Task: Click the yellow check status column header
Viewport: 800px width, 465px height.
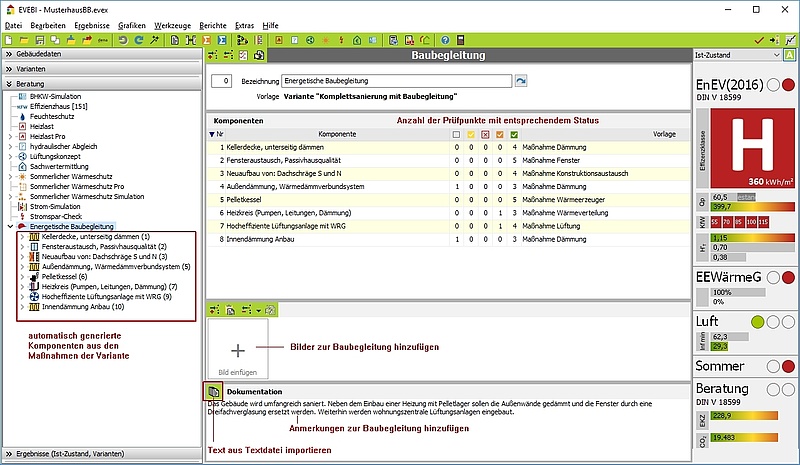Action: click(471, 134)
